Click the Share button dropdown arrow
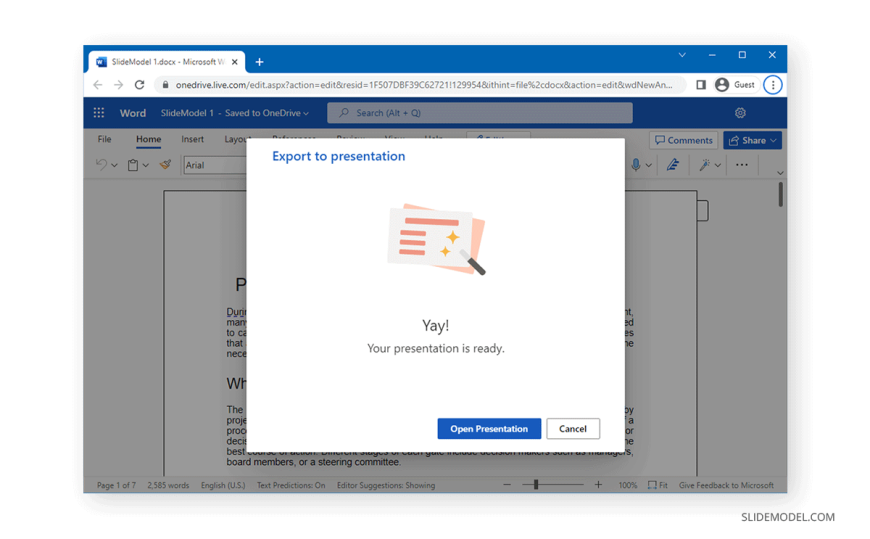This screenshot has width=870, height=539. point(775,140)
